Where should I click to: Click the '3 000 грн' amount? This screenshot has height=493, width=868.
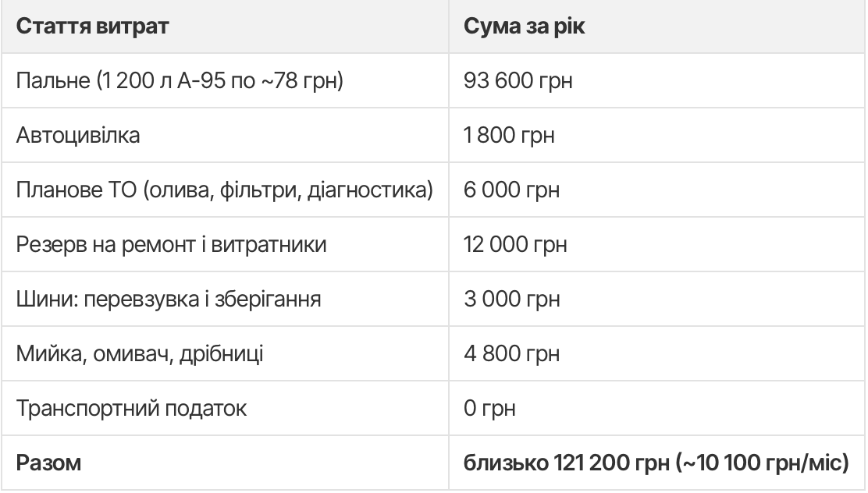[x=511, y=299]
